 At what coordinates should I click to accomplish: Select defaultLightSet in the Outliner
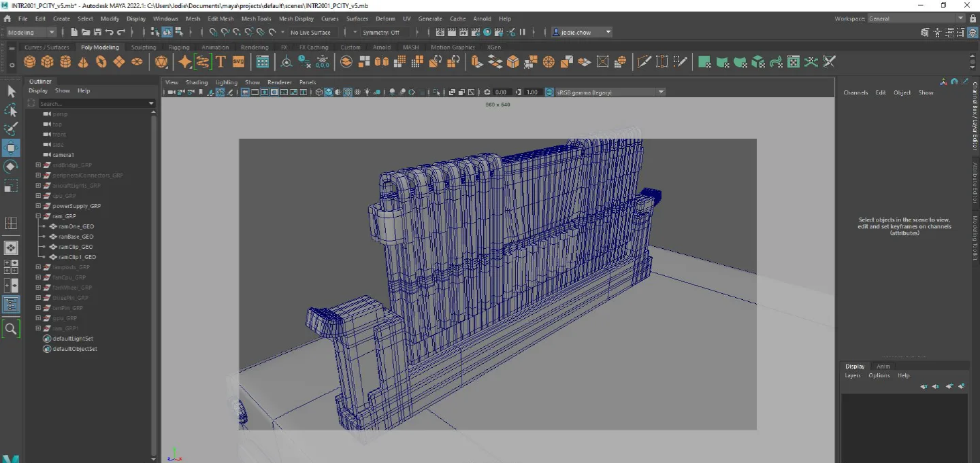tap(73, 339)
